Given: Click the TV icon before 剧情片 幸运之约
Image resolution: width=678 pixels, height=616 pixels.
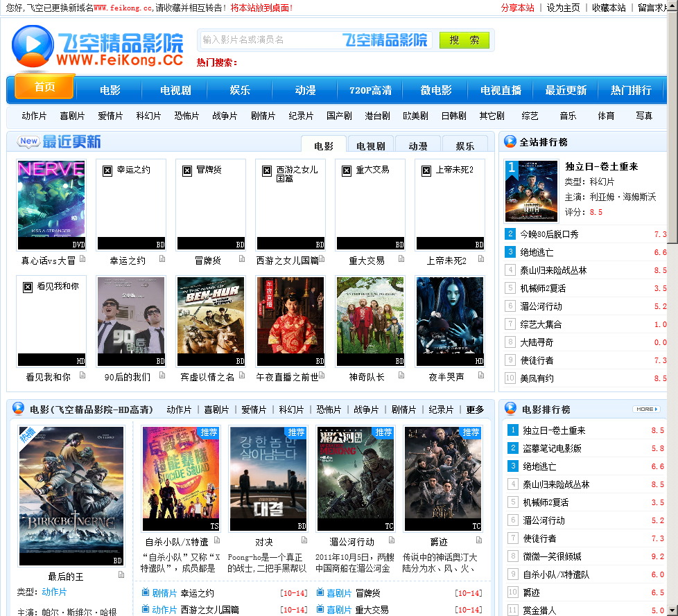Looking at the screenshot, I should point(146,592).
